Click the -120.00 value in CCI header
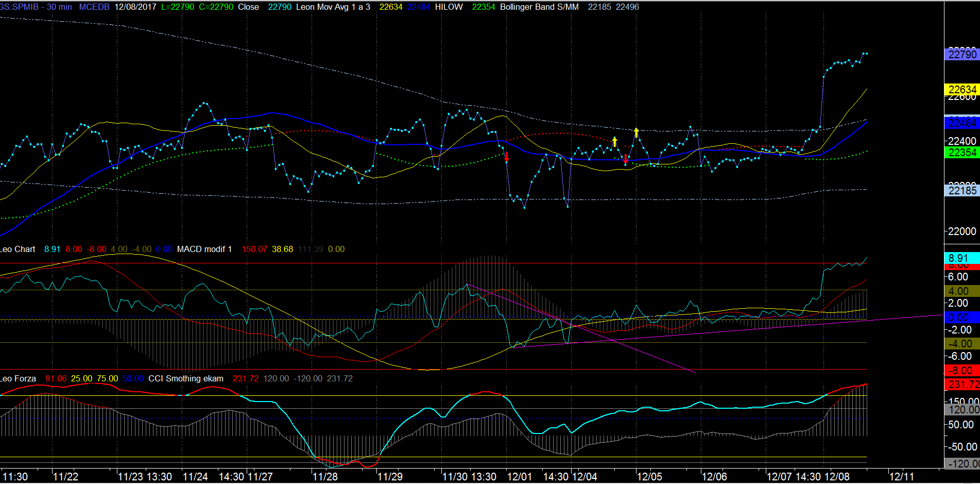980x484 pixels. (x=308, y=379)
